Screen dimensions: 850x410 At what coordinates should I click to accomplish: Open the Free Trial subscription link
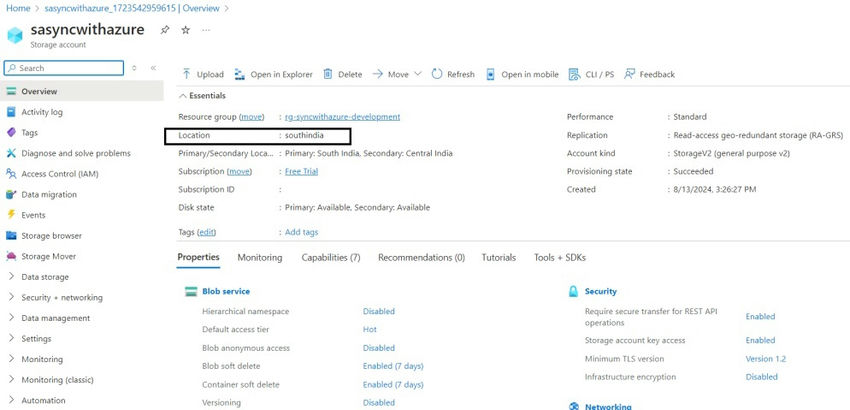[301, 171]
